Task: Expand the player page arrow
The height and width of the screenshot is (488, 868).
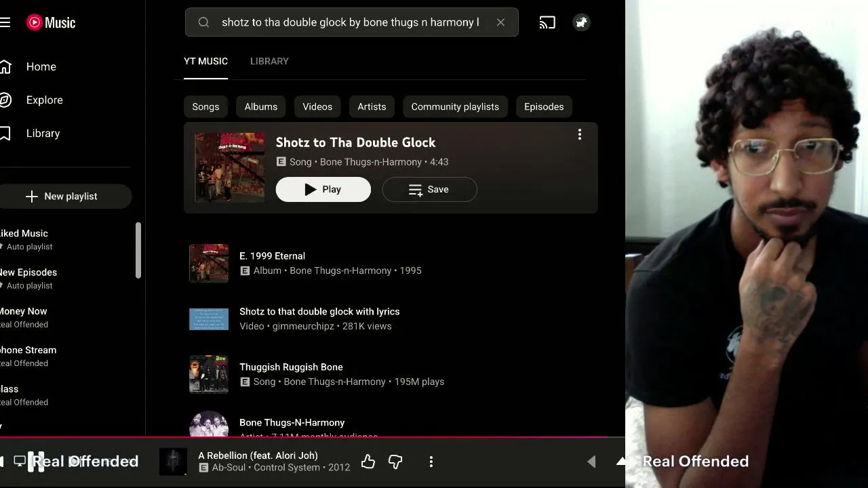Action: (x=620, y=462)
